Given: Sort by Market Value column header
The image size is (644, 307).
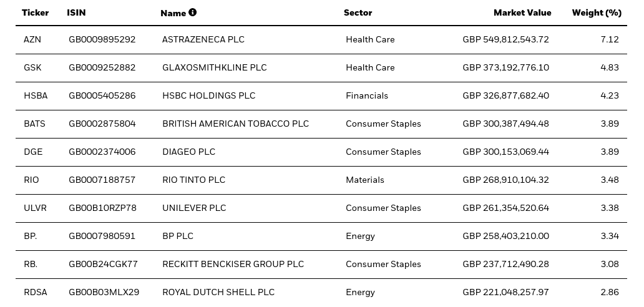Looking at the screenshot, I should pyautogui.click(x=522, y=12).
